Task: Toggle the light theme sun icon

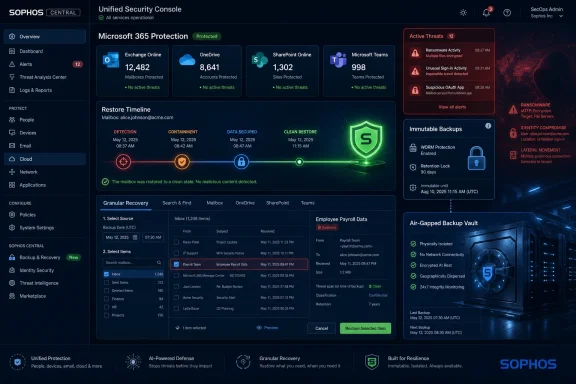Action: [x=463, y=13]
